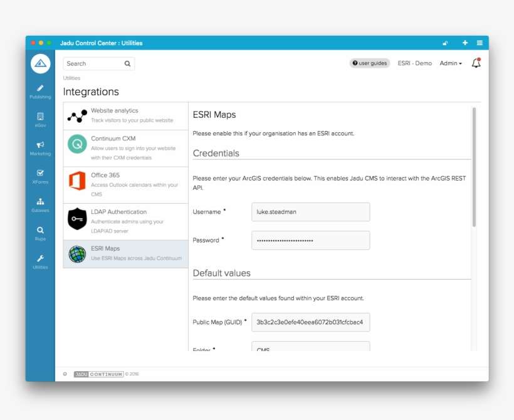The width and height of the screenshot is (514, 420).
Task: Click the Credentials section heading
Action: click(x=216, y=153)
